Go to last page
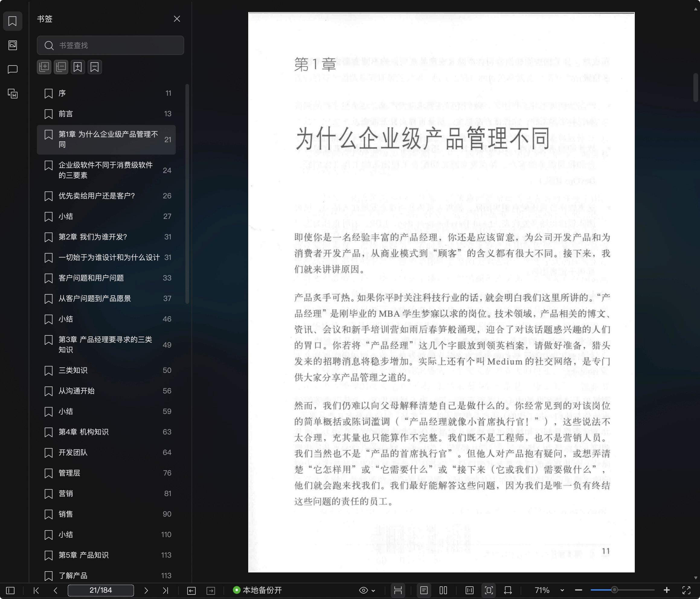Viewport: 700px width, 599px height. tap(165, 590)
